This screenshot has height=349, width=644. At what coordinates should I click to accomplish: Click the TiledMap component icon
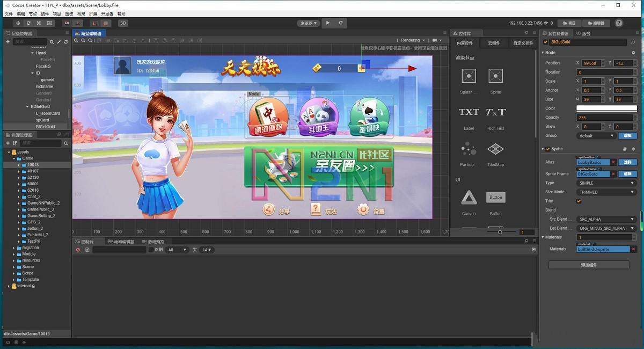[x=495, y=149]
